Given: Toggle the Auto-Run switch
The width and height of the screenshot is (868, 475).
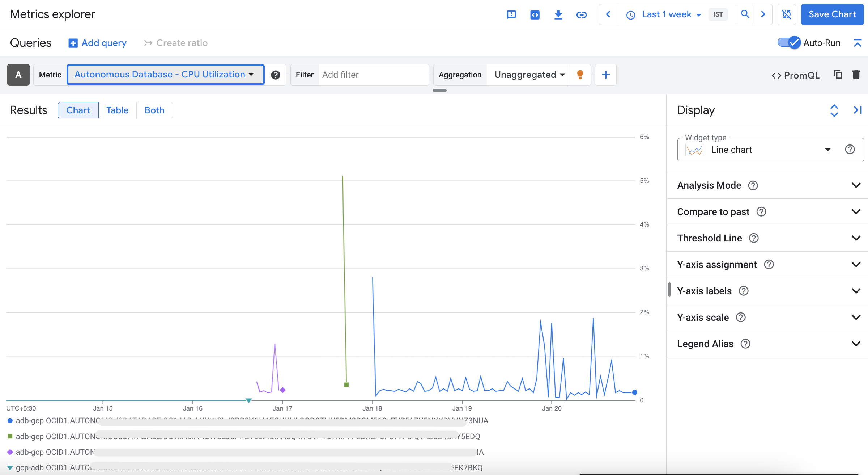Looking at the screenshot, I should (x=789, y=43).
